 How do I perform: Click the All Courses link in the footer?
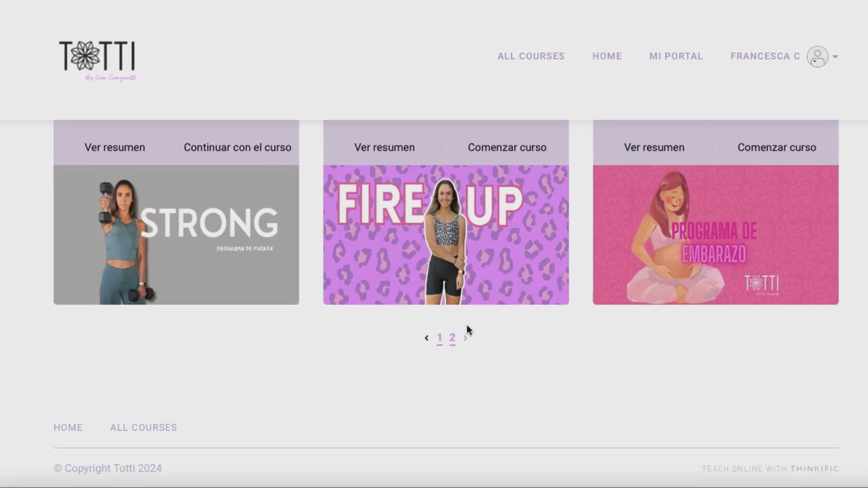pos(144,427)
